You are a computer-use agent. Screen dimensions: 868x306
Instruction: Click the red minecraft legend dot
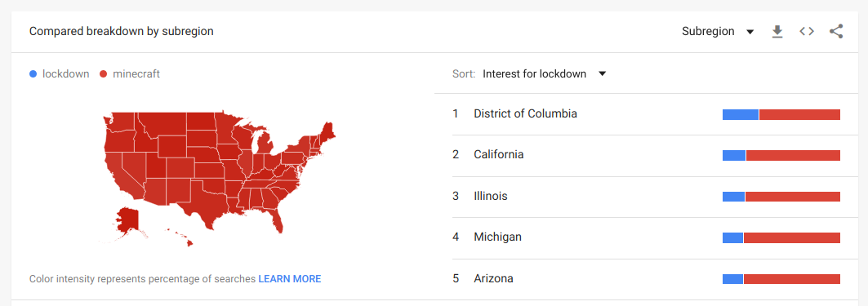104,74
